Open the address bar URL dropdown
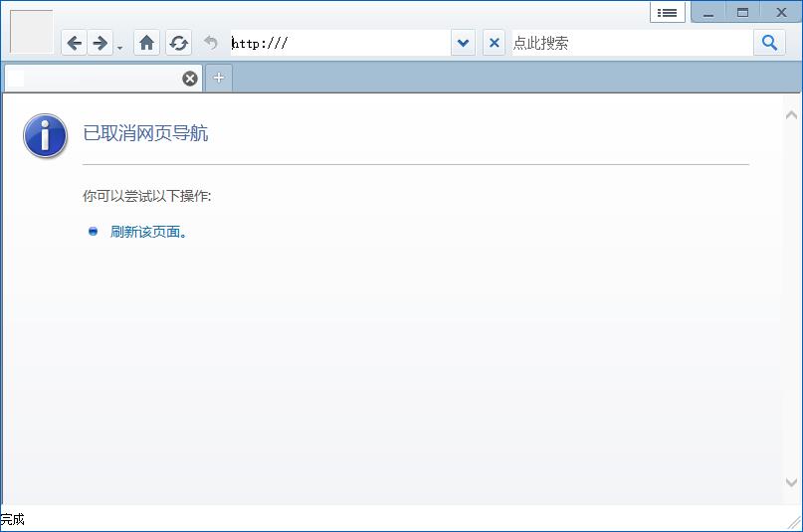 tap(463, 43)
